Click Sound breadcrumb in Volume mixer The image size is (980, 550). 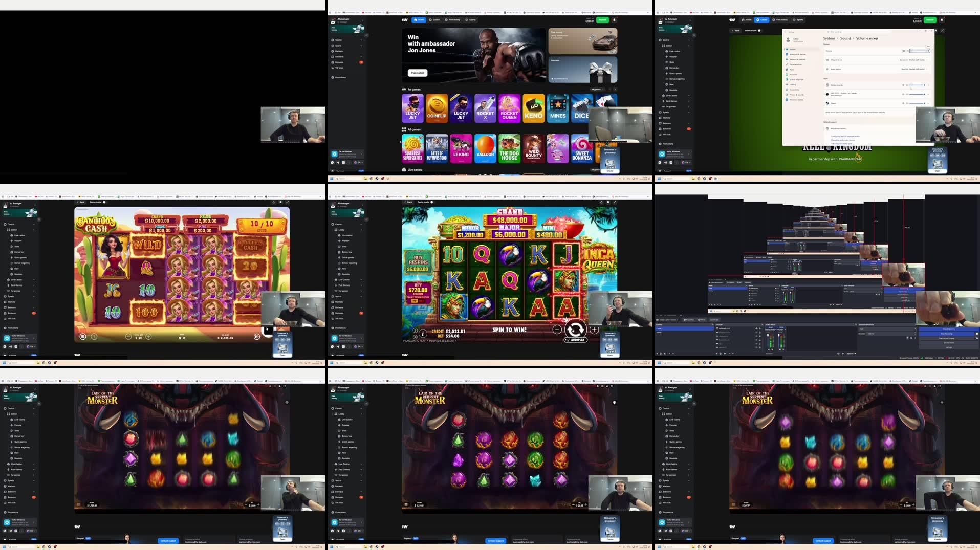[x=845, y=38]
